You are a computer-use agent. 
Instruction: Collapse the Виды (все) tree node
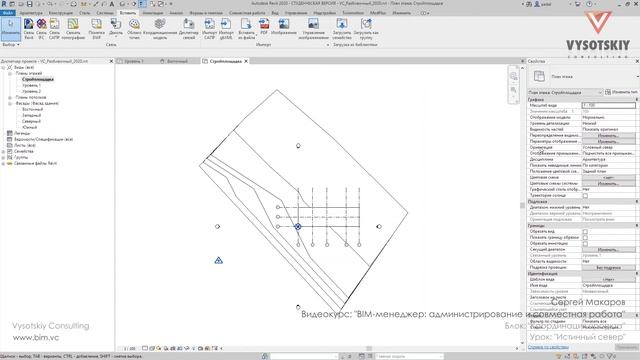pyautogui.click(x=3, y=67)
